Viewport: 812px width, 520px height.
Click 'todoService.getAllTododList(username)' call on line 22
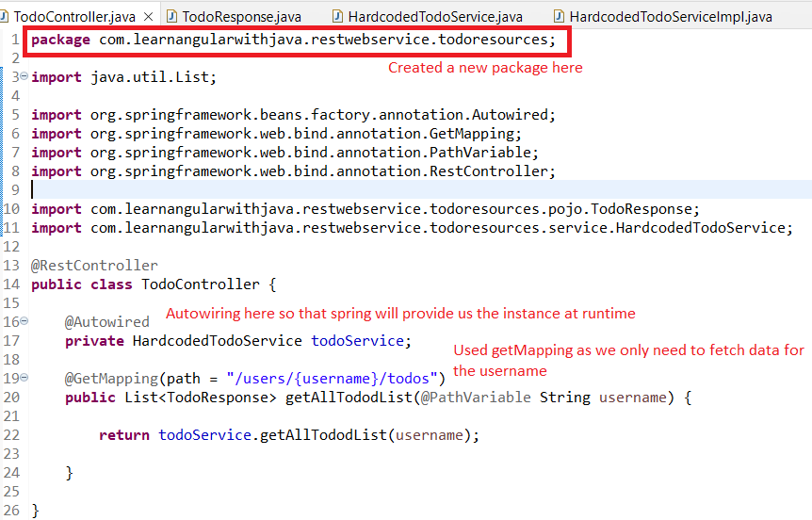point(315,435)
